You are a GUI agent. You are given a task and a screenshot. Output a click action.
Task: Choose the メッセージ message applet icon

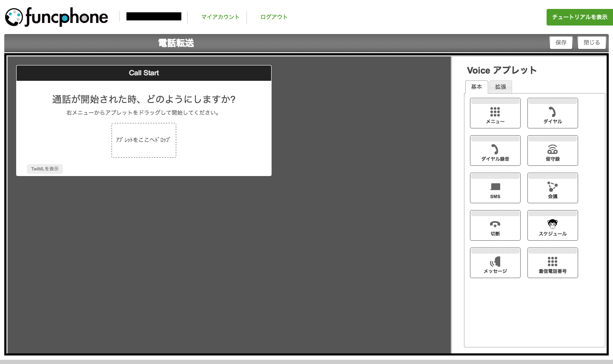pyautogui.click(x=495, y=263)
